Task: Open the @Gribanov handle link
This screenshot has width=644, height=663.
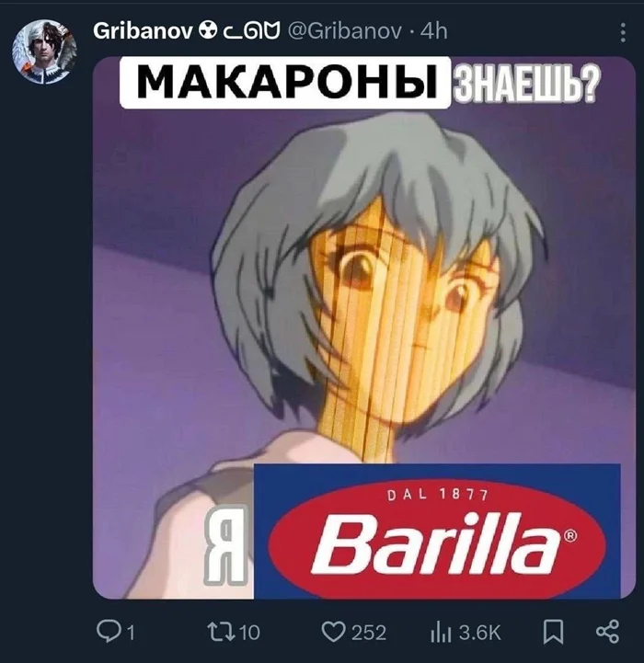Action: coord(345,31)
